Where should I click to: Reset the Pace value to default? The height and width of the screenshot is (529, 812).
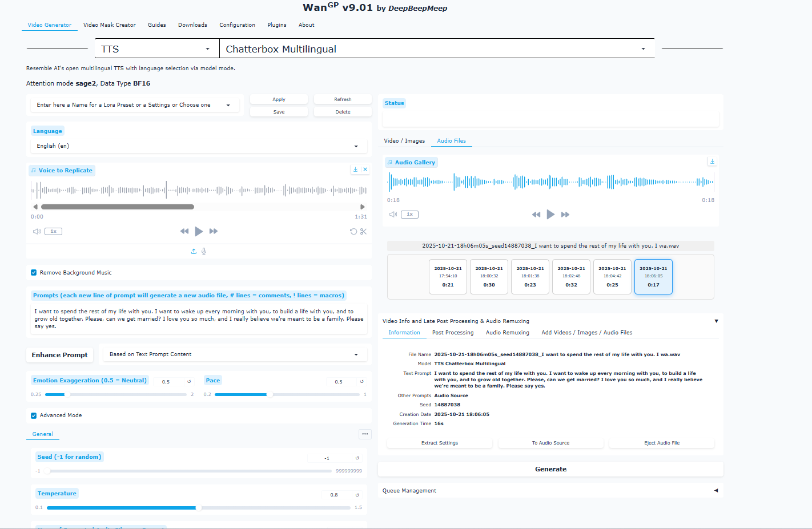361,381
